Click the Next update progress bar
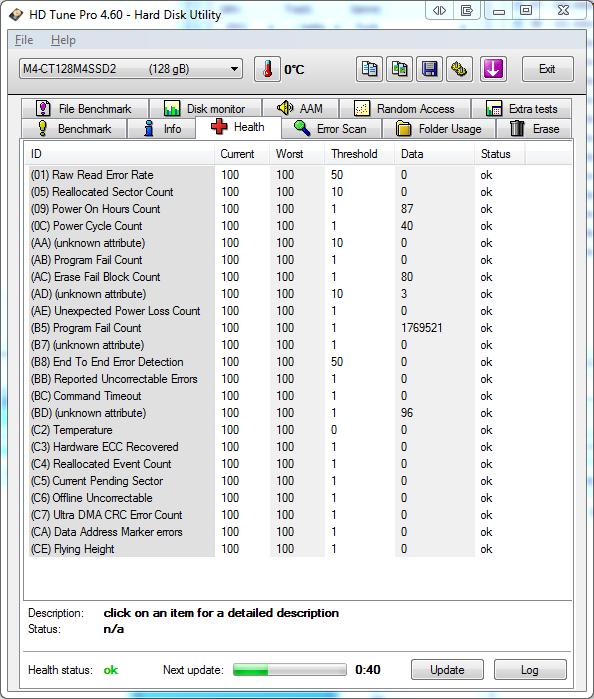 [289, 670]
